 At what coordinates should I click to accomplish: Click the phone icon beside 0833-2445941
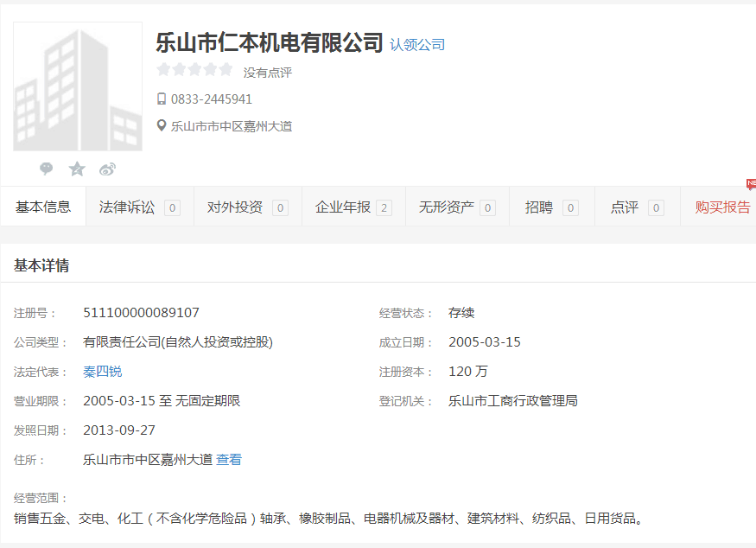click(162, 99)
